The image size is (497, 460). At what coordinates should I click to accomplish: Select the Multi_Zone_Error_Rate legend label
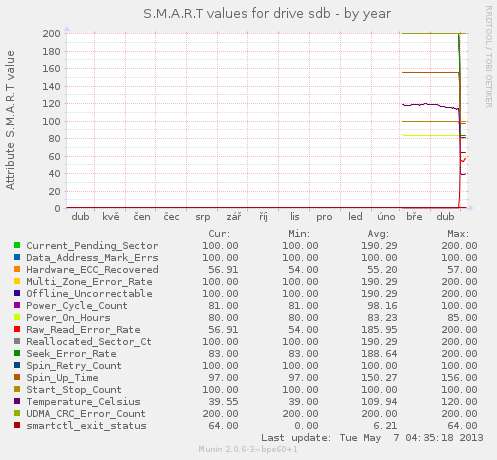pos(89,282)
